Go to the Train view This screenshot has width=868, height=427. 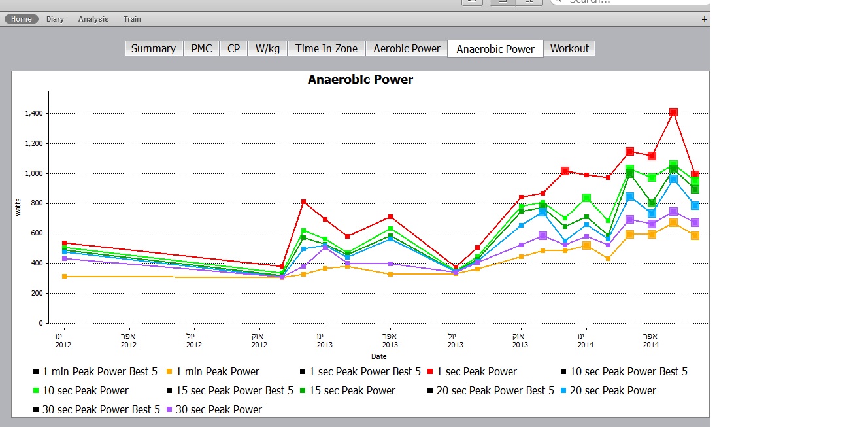(132, 19)
